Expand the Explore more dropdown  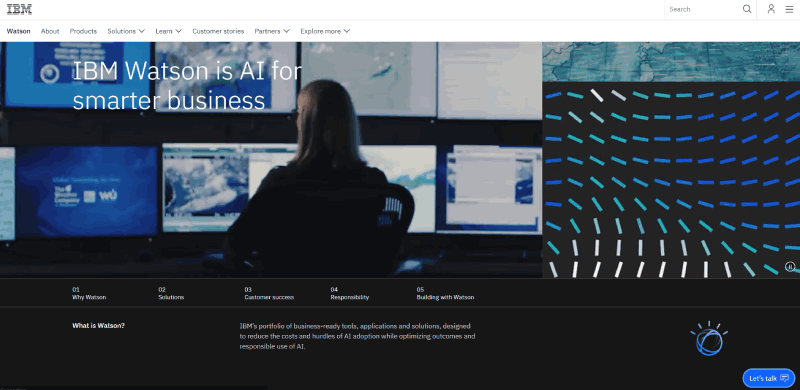click(x=325, y=31)
